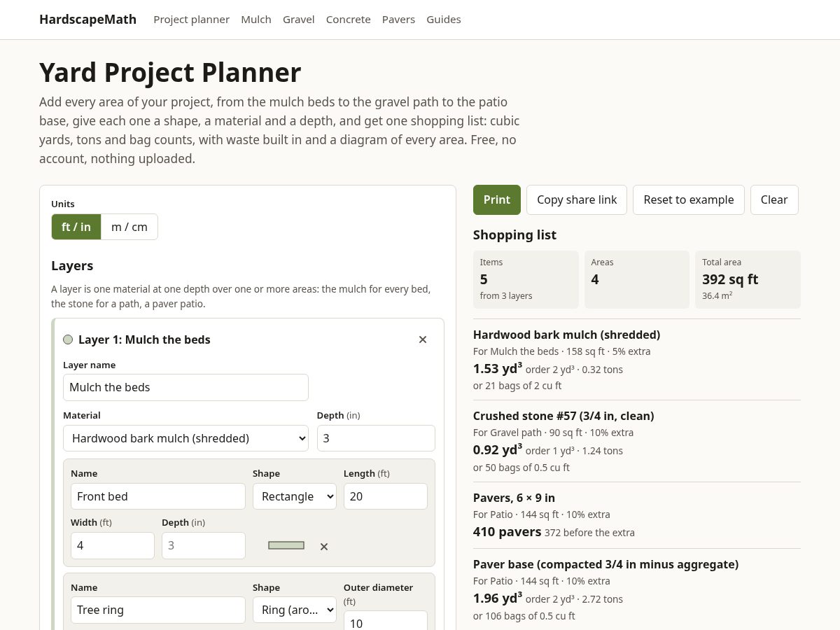Click 'Crushed stone #57 (3/4 in, clean)' heading

coord(563,416)
